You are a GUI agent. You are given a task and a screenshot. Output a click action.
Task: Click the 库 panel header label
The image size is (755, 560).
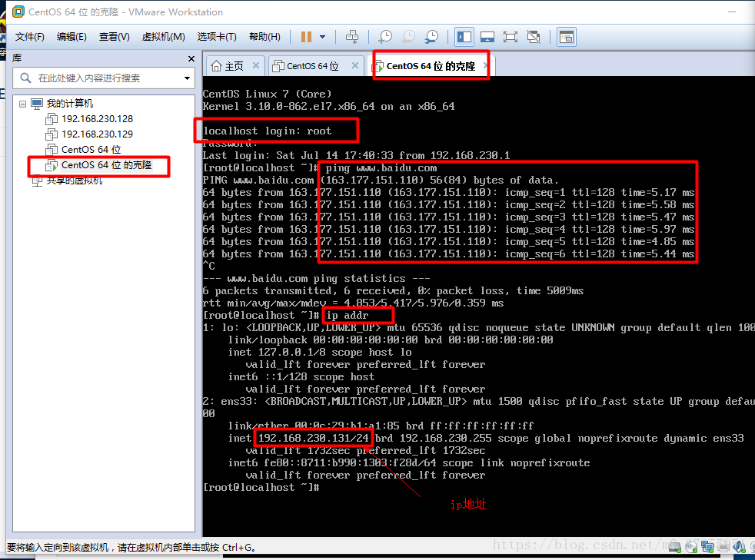(18, 58)
